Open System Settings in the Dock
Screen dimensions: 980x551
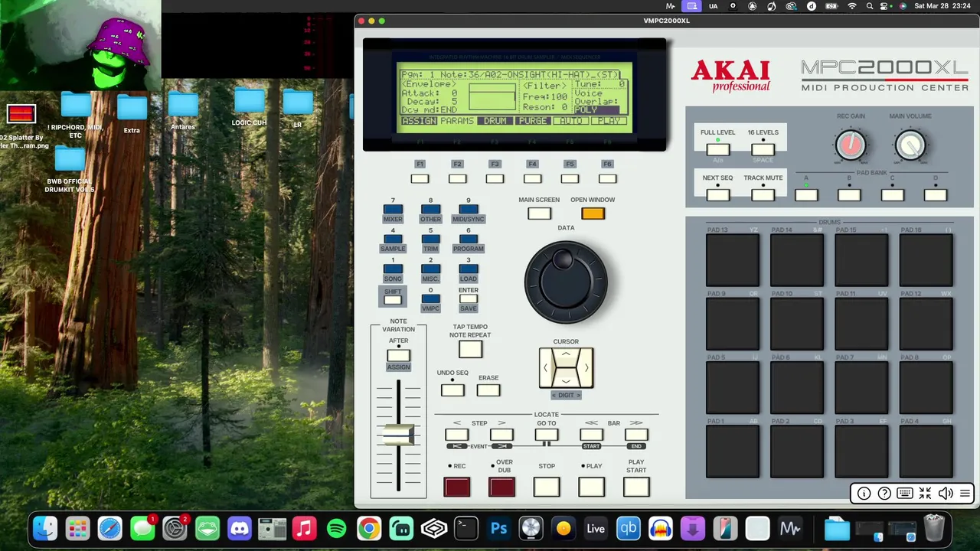[x=175, y=528]
